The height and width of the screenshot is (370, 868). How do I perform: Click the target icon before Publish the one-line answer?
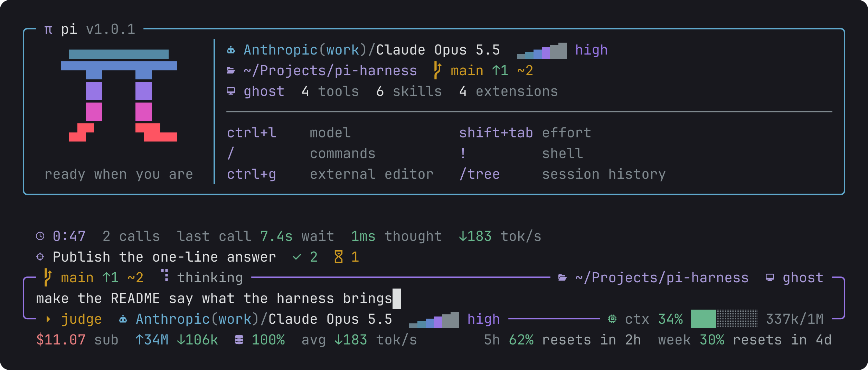tap(40, 257)
